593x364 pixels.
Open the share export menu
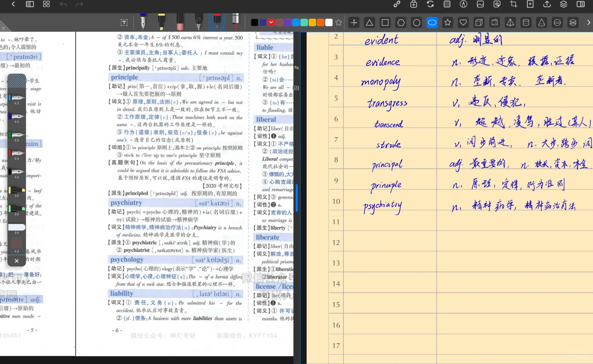547,4
